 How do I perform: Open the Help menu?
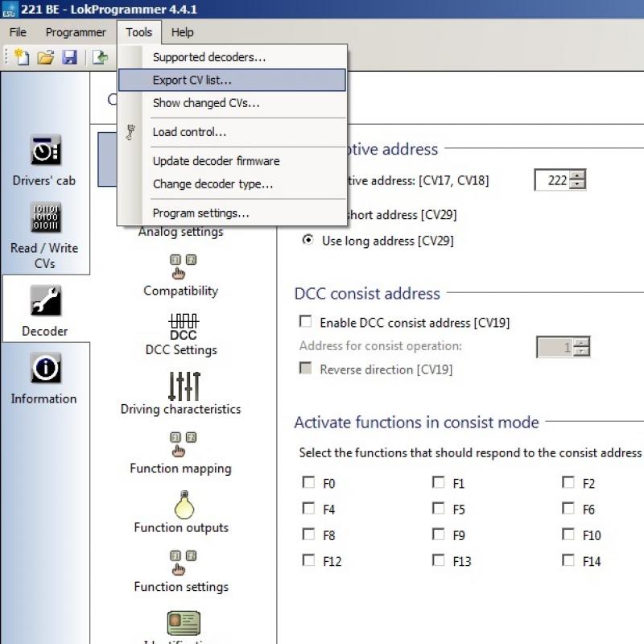183,32
